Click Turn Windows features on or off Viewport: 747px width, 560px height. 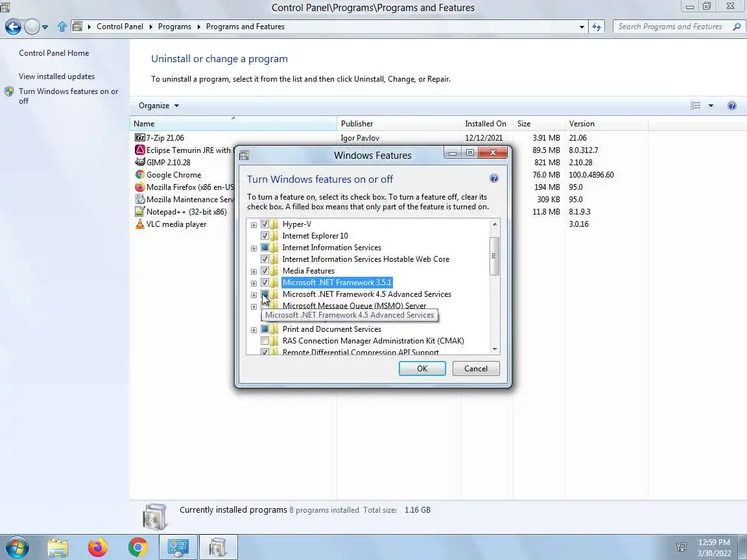click(x=69, y=96)
